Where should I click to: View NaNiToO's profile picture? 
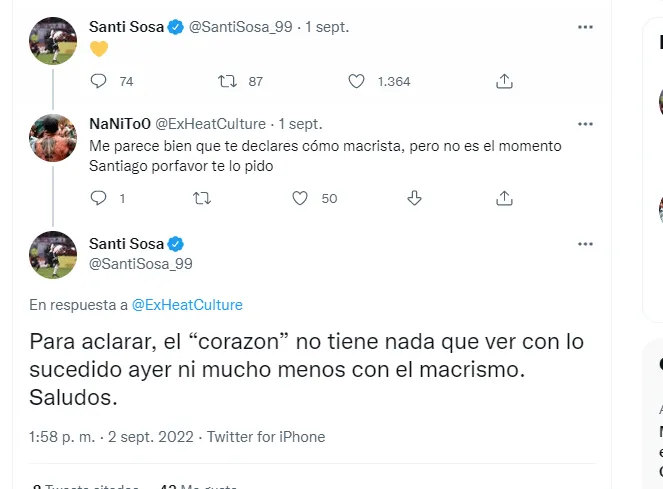(53, 139)
